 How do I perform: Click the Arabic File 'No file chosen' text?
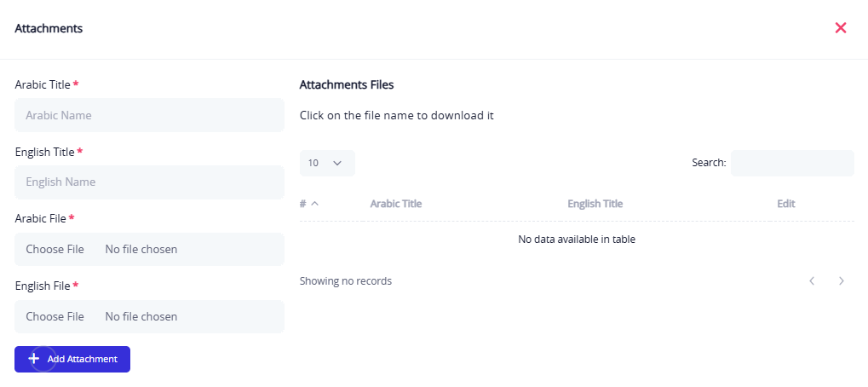point(141,249)
